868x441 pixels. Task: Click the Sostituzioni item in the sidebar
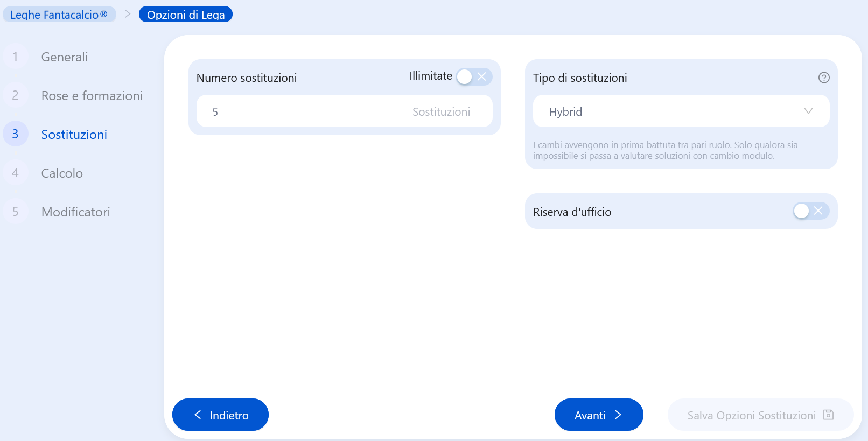(x=74, y=135)
